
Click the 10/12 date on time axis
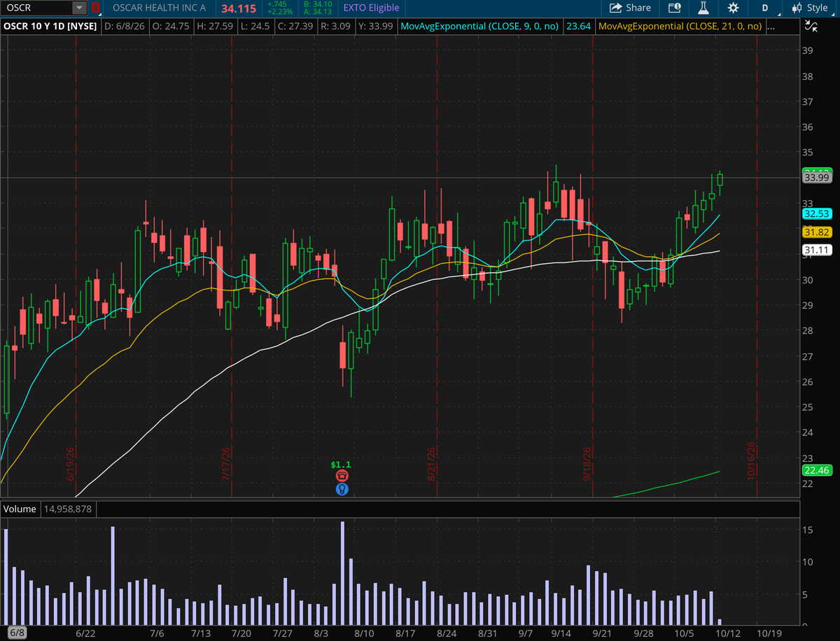coord(727,633)
